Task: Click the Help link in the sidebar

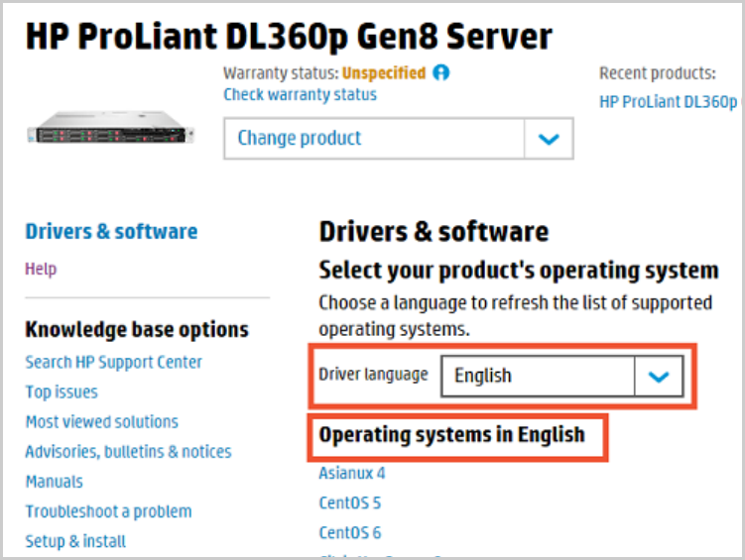Action: point(41,269)
